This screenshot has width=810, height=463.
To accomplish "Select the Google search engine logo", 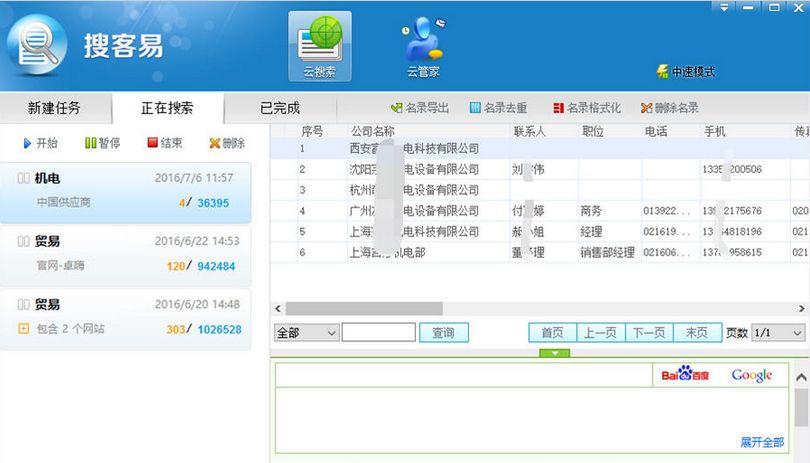I will pos(751,375).
